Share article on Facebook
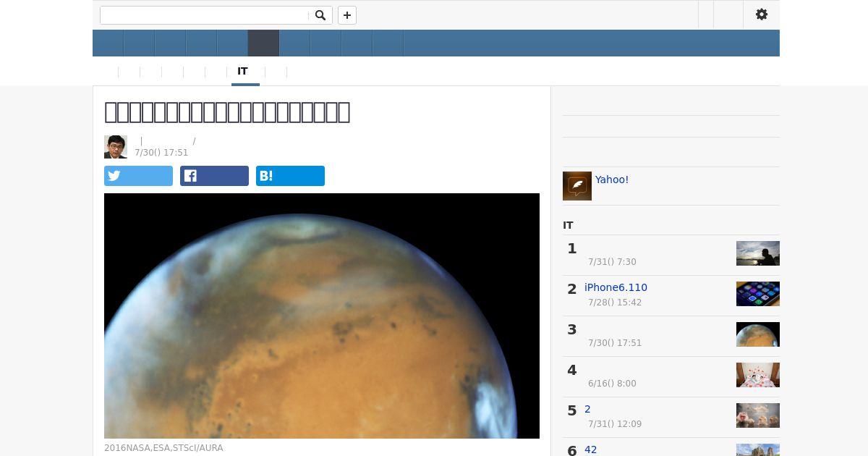 pos(214,176)
